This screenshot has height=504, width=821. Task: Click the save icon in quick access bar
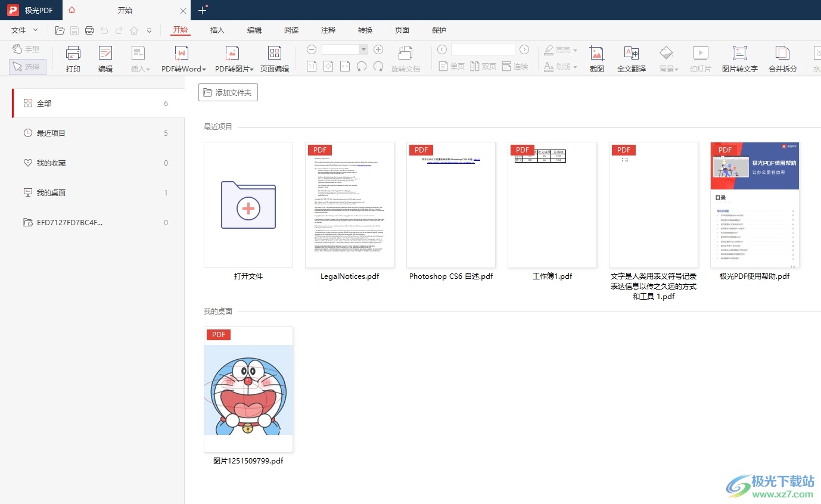coord(74,30)
